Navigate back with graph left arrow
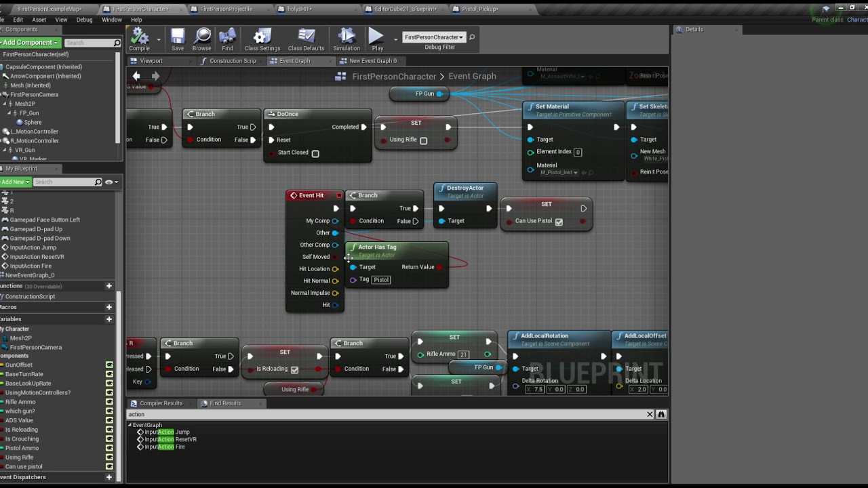The image size is (868, 488). [x=136, y=76]
